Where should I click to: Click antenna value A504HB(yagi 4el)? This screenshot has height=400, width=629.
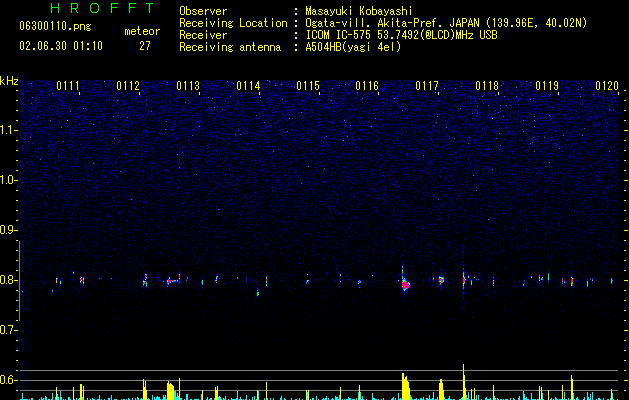point(353,47)
